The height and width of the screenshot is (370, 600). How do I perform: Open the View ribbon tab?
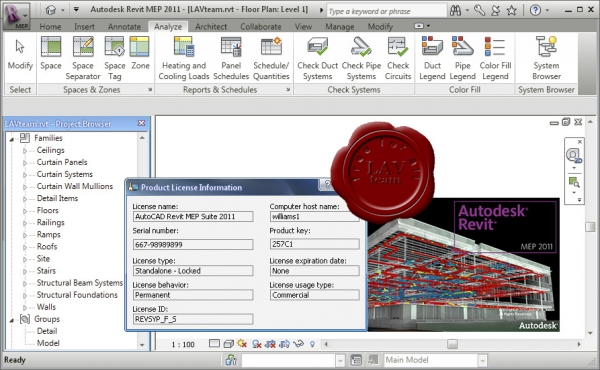[303, 26]
